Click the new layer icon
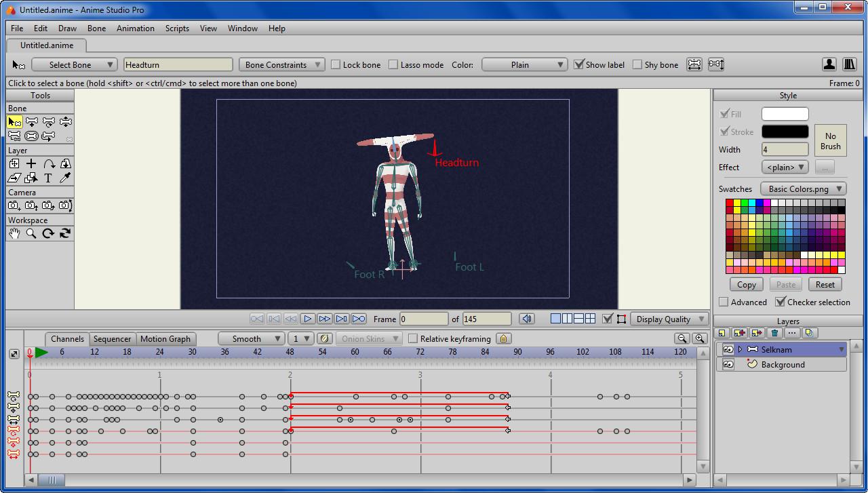This screenshot has height=493, width=868. [722, 333]
